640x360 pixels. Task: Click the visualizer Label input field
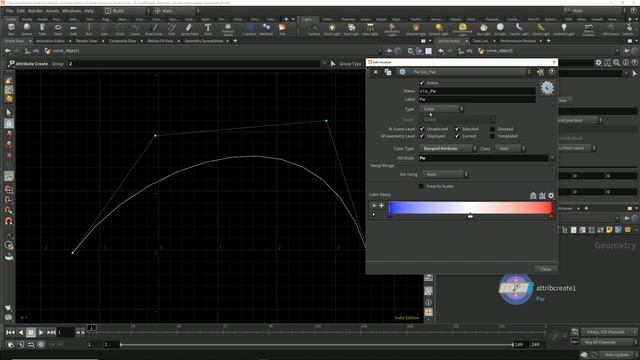(477, 99)
